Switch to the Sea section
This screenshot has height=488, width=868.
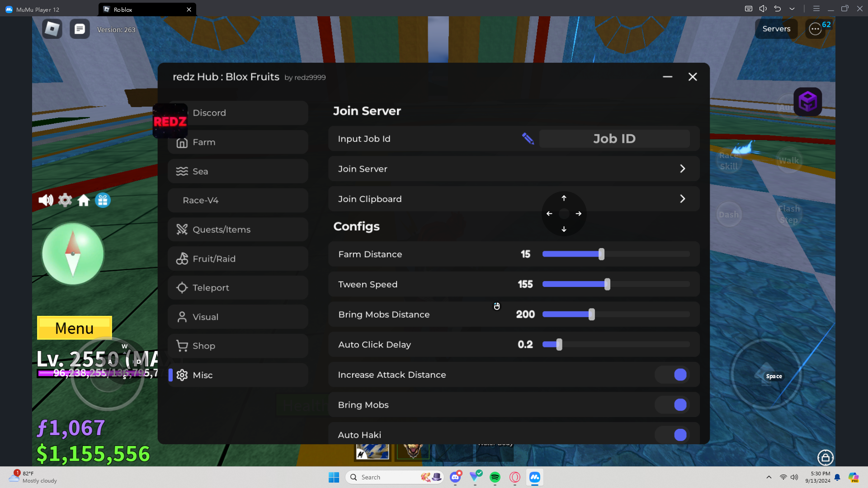pos(238,171)
